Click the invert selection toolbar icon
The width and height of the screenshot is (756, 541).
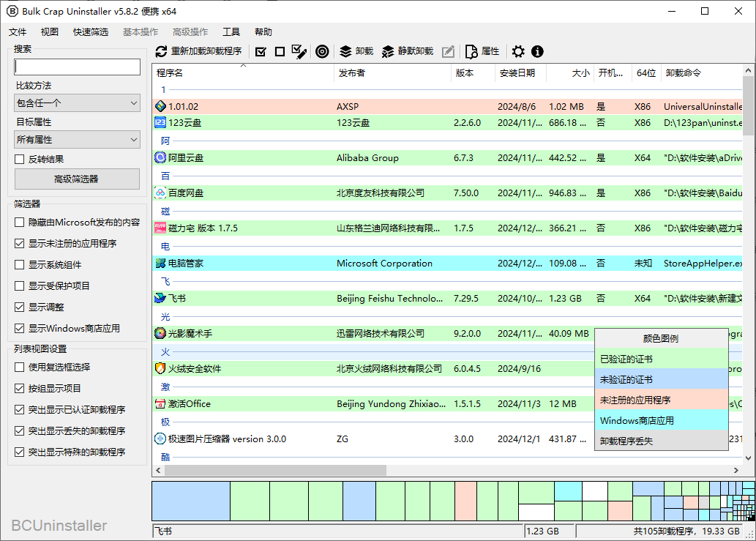(299, 51)
